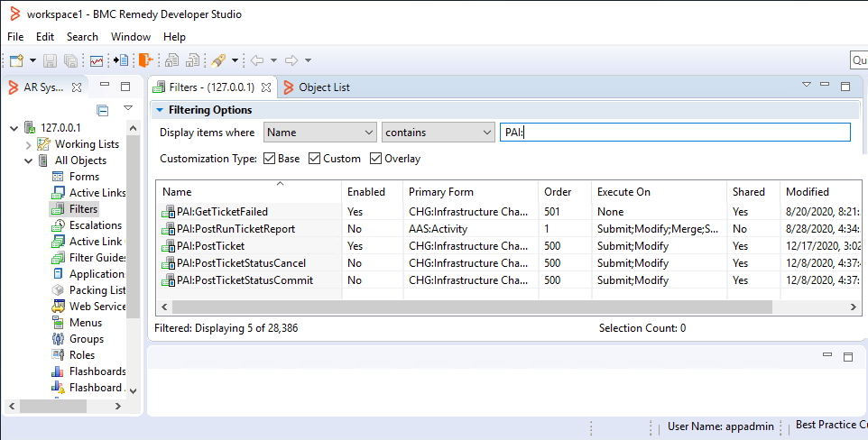The width and height of the screenshot is (868, 440).
Task: Click the Collapse All icon in navigator
Action: (103, 110)
